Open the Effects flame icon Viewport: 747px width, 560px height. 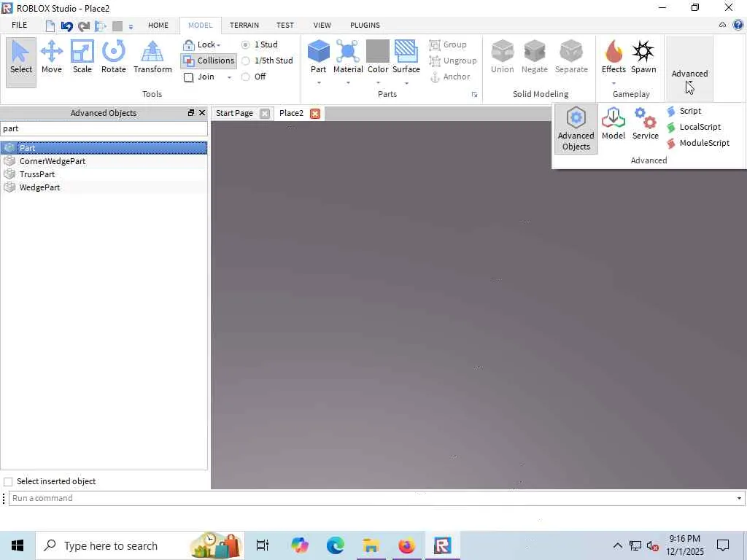pos(614,52)
